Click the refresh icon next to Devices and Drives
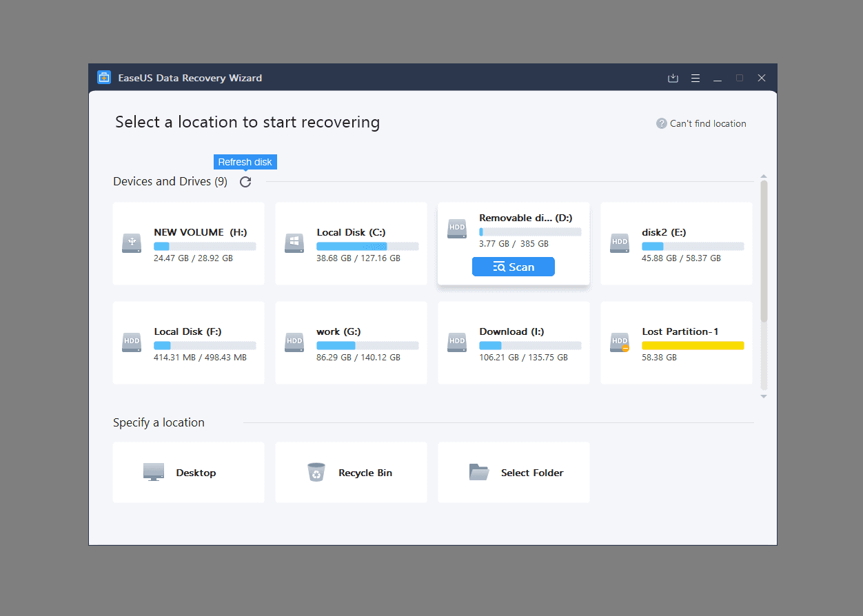863x616 pixels. [245, 181]
